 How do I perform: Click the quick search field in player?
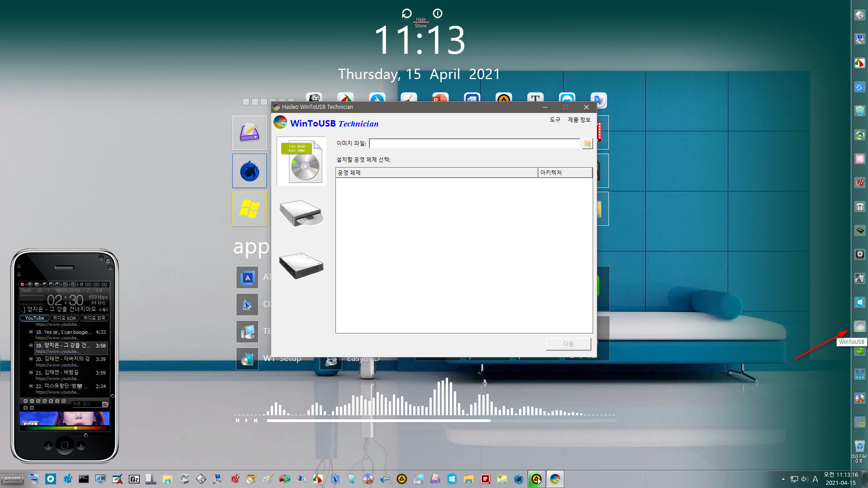coord(86,404)
